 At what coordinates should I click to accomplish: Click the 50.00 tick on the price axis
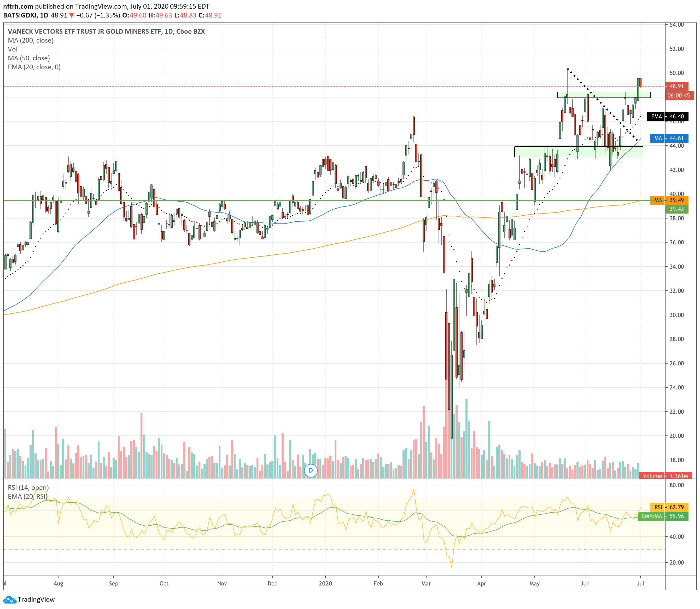point(676,73)
